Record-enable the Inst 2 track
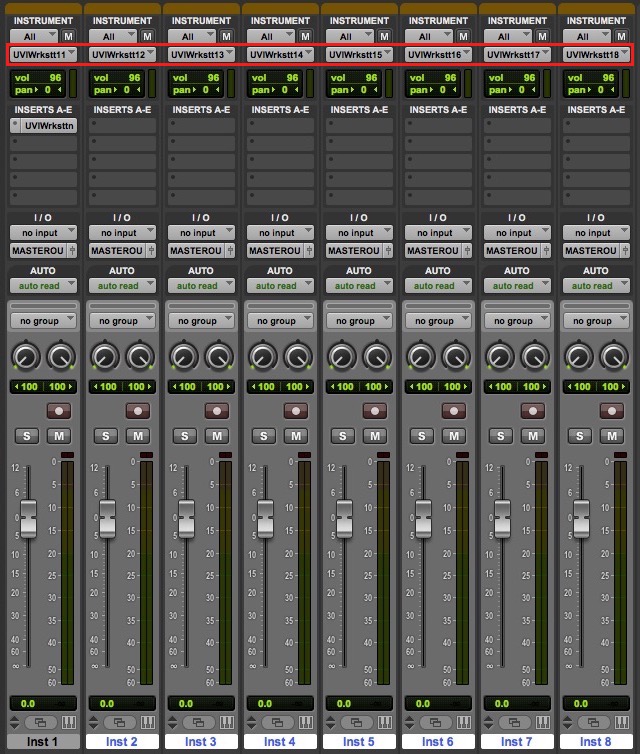640x754 pixels. click(138, 411)
